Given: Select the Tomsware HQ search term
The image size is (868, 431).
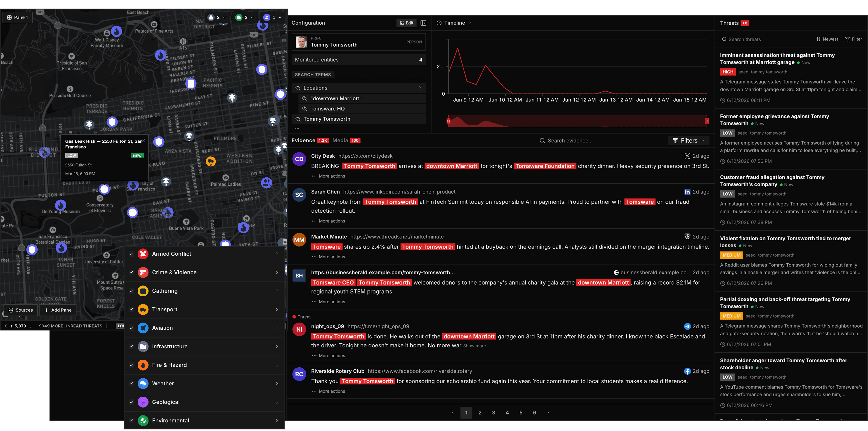Looking at the screenshot, I should pyautogui.click(x=362, y=109).
